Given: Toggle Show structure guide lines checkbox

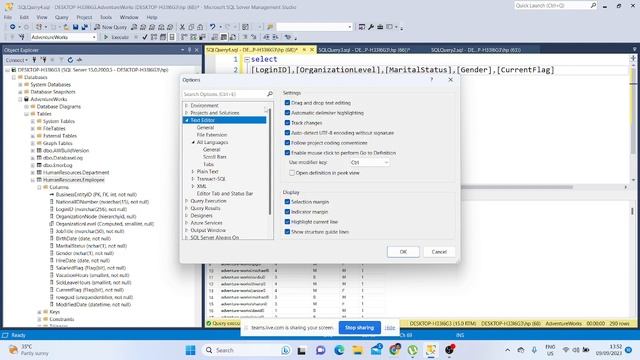Looking at the screenshot, I should [287, 232].
